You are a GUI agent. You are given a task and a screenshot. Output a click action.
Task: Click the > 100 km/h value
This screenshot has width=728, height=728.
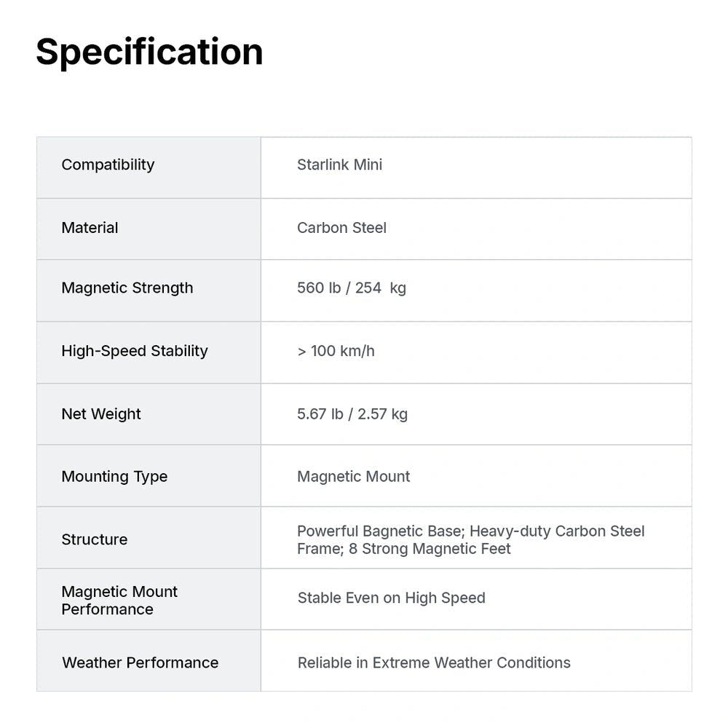[336, 351]
